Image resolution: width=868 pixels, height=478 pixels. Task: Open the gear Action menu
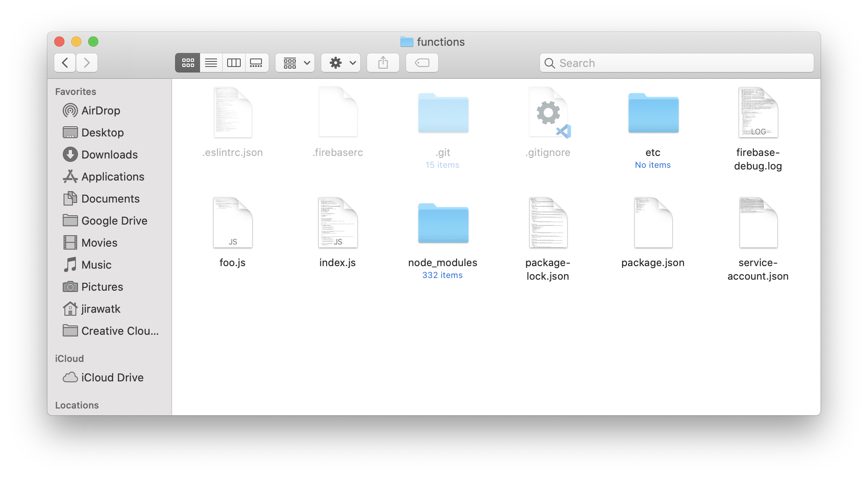click(x=341, y=63)
